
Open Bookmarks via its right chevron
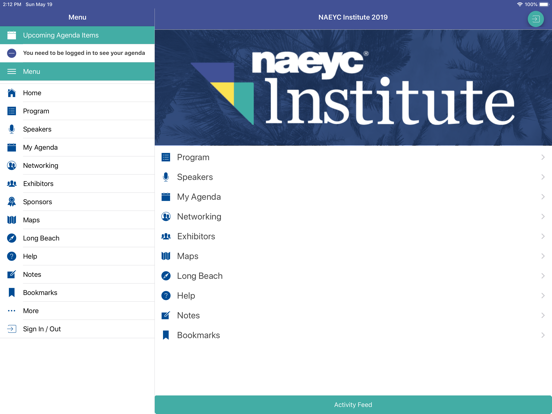(543, 335)
